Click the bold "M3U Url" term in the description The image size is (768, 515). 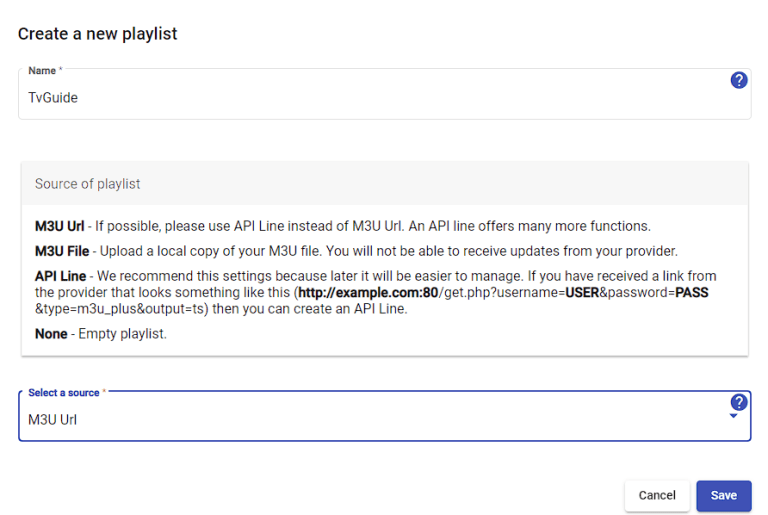click(60, 226)
